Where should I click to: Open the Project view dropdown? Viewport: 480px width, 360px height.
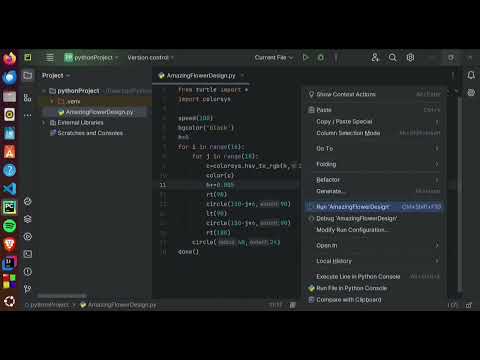pyautogui.click(x=56, y=76)
